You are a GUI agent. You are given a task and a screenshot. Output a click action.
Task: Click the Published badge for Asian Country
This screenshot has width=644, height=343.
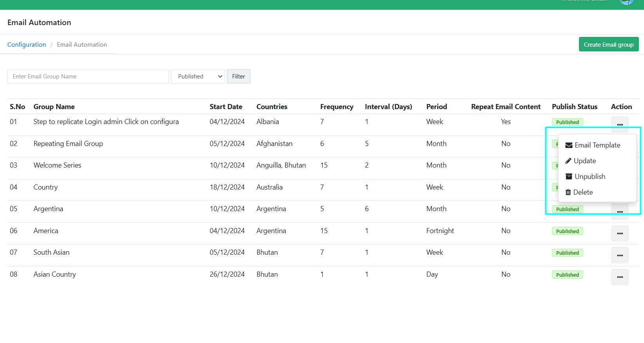(567, 275)
